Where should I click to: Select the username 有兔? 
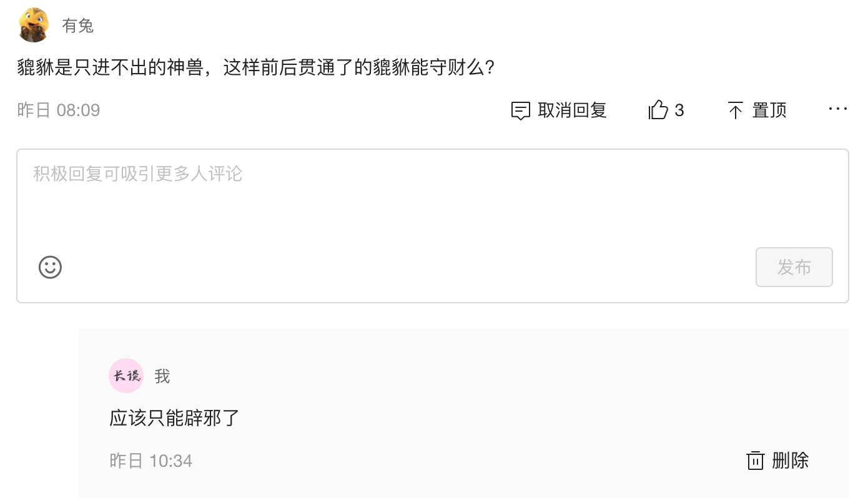(x=77, y=25)
